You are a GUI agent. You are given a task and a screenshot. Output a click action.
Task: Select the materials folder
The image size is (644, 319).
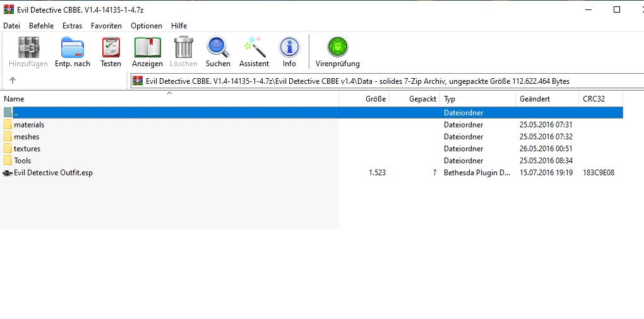click(x=28, y=125)
